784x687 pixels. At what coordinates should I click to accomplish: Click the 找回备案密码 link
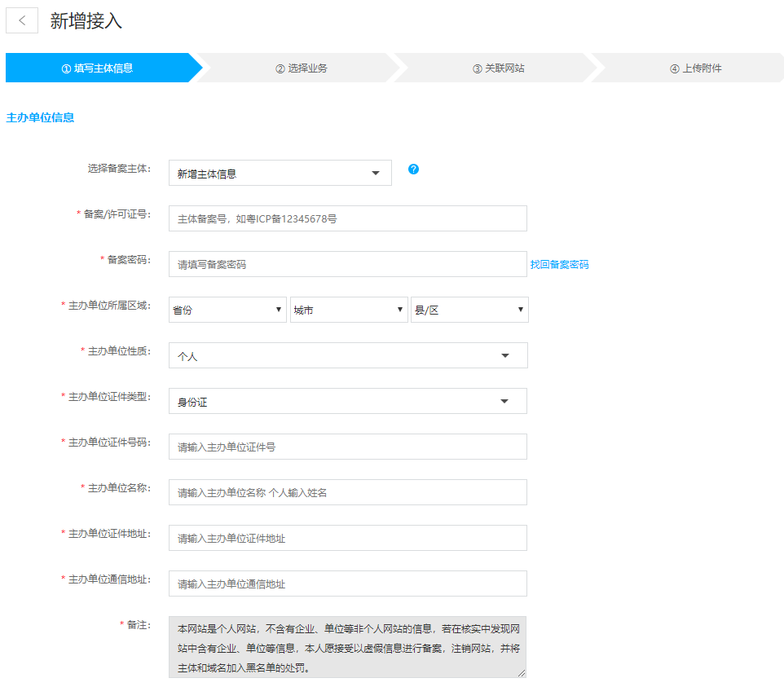click(559, 265)
